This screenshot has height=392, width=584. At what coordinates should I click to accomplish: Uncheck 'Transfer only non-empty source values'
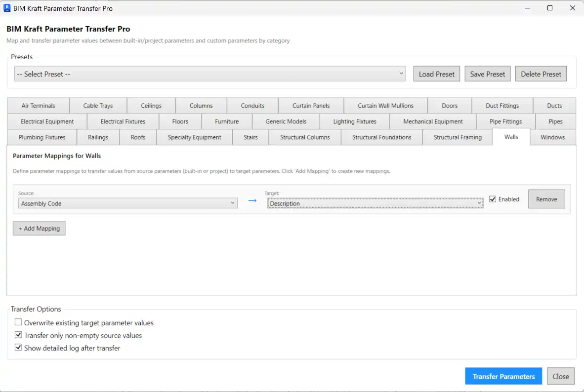pyautogui.click(x=18, y=335)
